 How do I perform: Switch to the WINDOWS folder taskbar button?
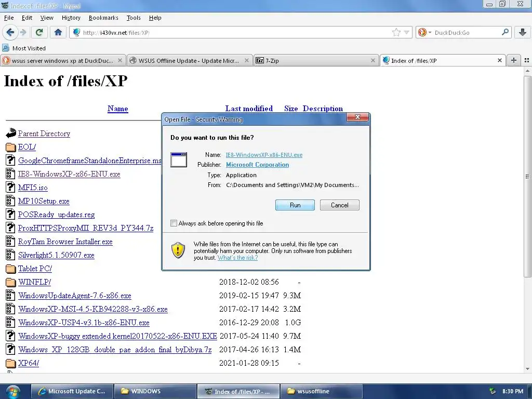point(155,391)
